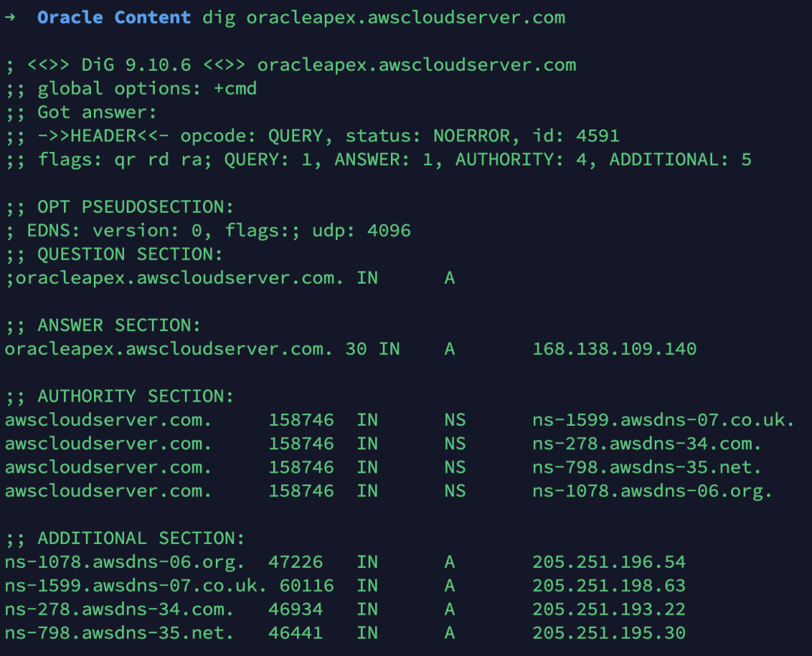Click ns-1078.awsdns-06.org in the authority section

[652, 491]
